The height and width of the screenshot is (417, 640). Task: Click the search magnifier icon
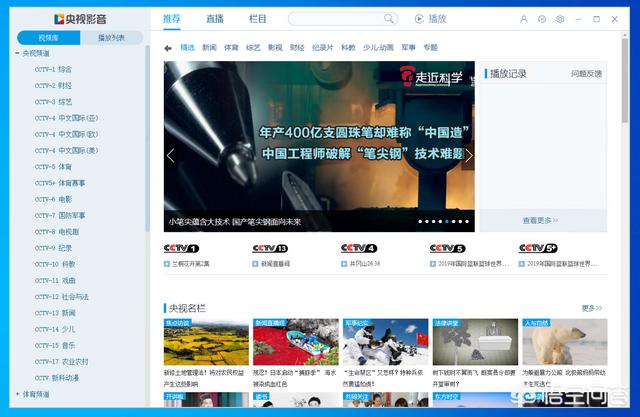pyautogui.click(x=389, y=18)
